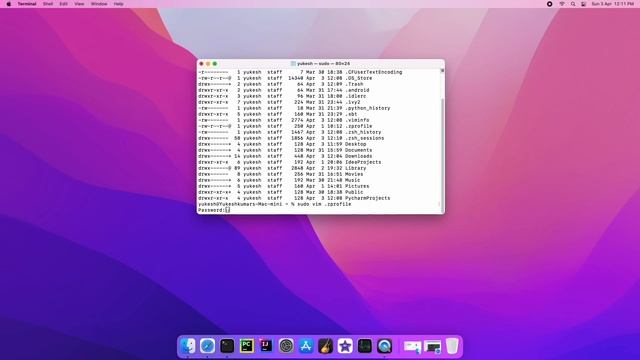Viewport: 640px width, 360px height.
Task: Click the Terminal window title text
Action: pyautogui.click(x=323, y=64)
